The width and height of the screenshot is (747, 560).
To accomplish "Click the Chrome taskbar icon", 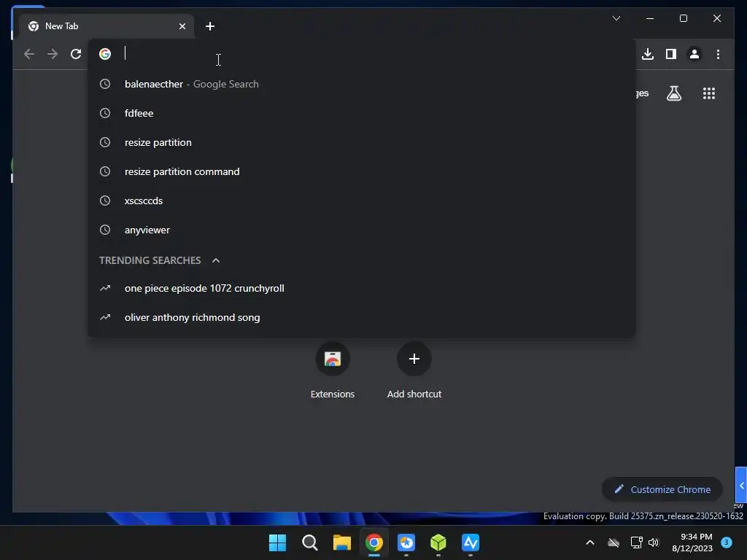I will click(x=374, y=542).
